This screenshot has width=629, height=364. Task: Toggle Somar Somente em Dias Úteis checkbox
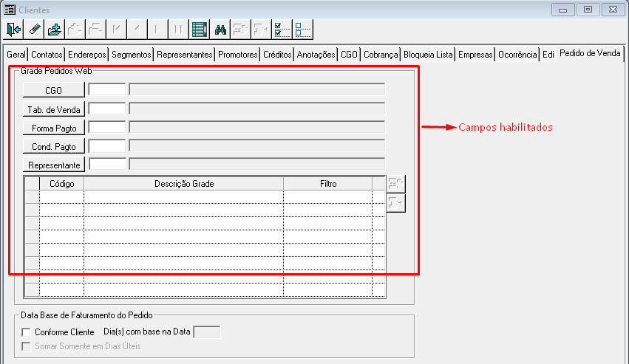click(26, 346)
